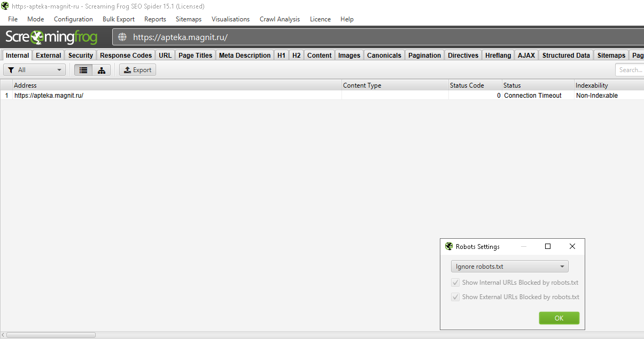644x344 pixels.
Task: Select the https://apteka.magnit.ru/ address cell
Action: pyautogui.click(x=177, y=96)
